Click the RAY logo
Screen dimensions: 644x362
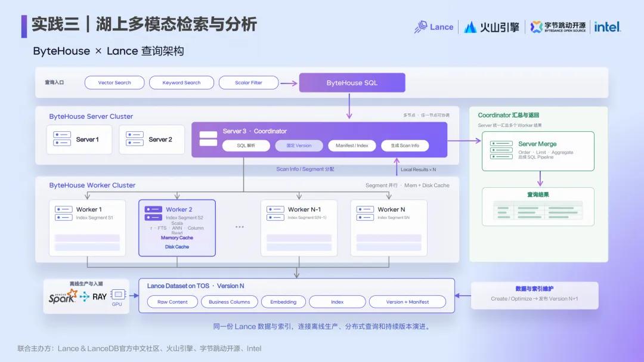pos(94,296)
